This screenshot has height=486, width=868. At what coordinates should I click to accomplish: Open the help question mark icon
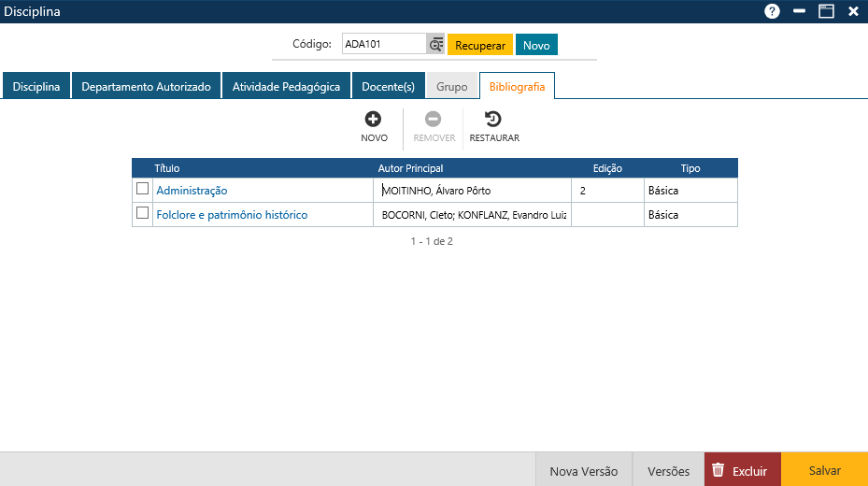click(x=772, y=11)
